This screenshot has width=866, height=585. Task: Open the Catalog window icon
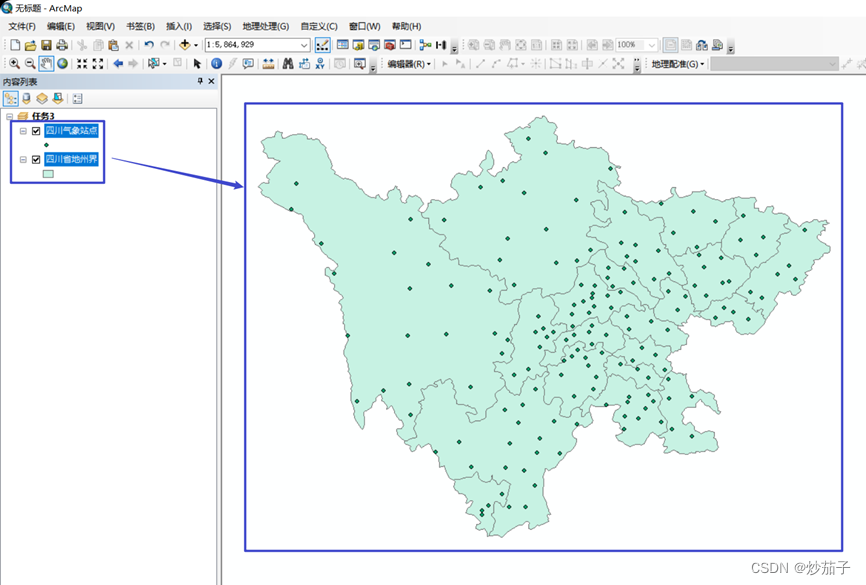tap(358, 45)
